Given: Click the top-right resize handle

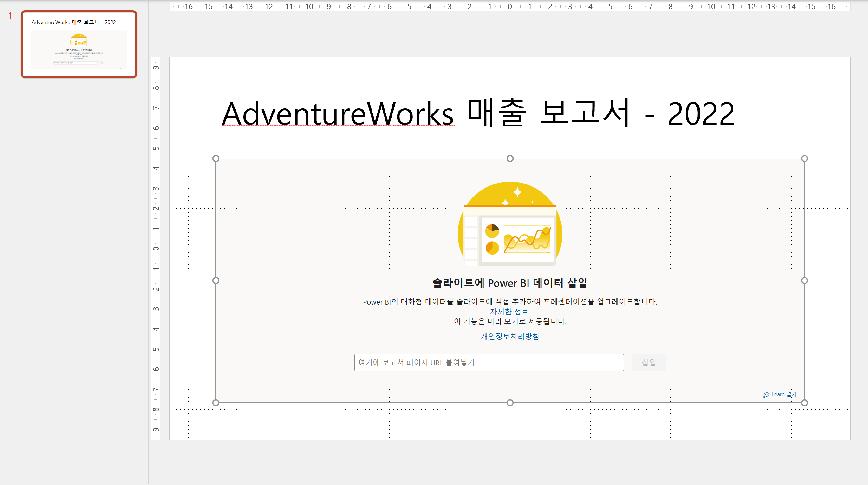Looking at the screenshot, I should point(804,158).
